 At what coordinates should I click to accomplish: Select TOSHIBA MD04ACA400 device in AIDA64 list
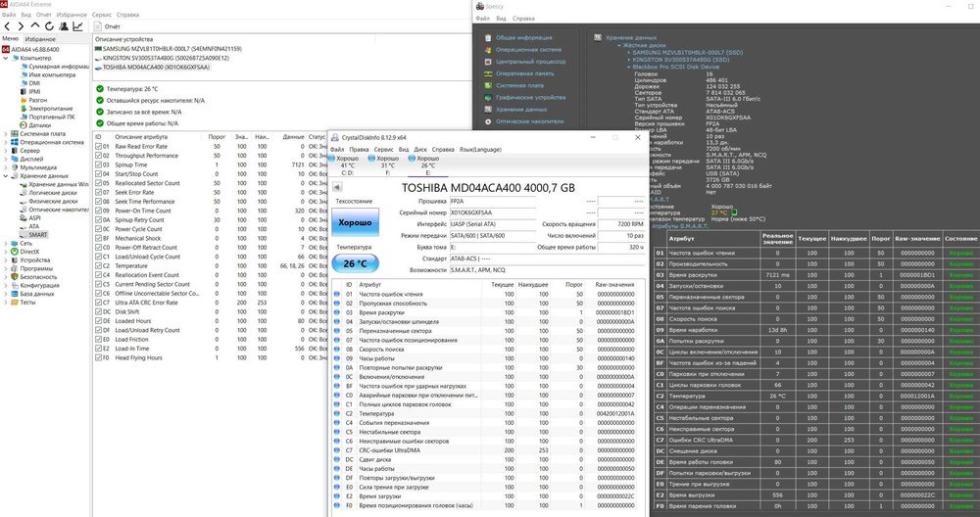click(156, 67)
